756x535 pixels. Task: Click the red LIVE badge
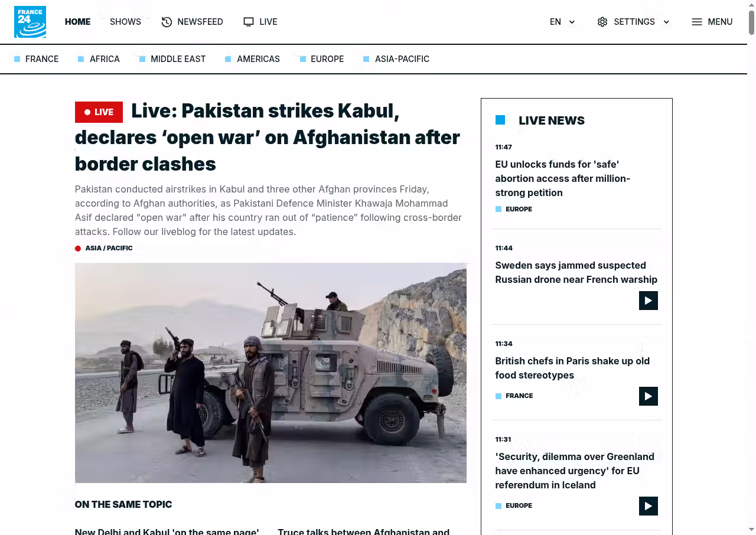(x=99, y=112)
